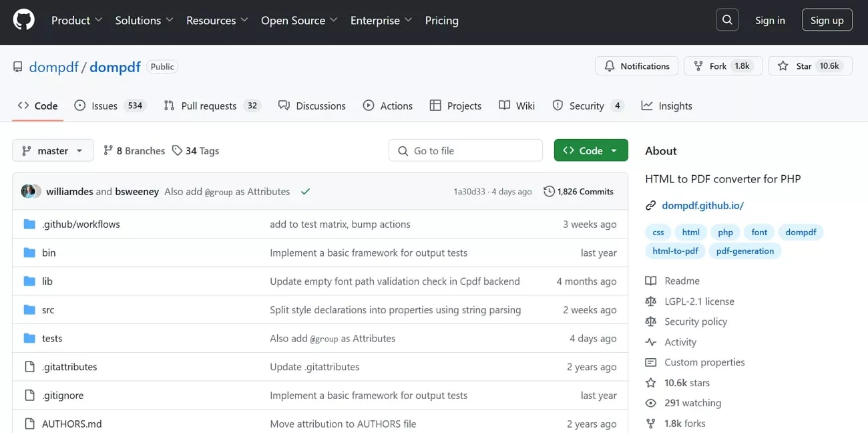Click the commit history clock icon
This screenshot has height=433, width=868.
(550, 191)
